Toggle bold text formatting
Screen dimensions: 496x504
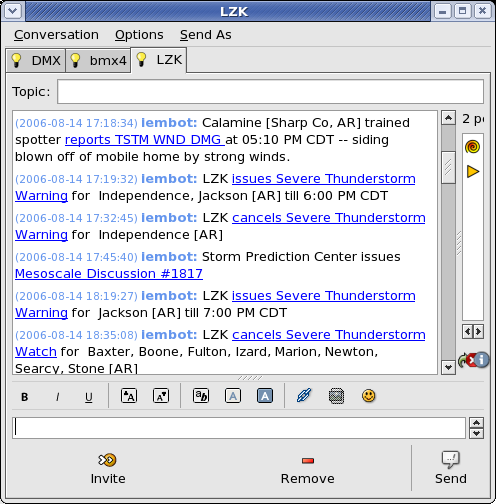coord(25,397)
